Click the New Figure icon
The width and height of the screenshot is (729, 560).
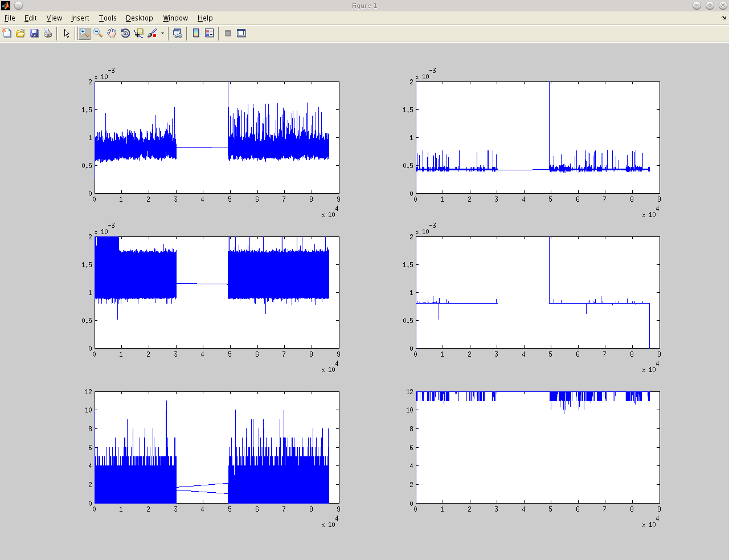[x=7, y=34]
